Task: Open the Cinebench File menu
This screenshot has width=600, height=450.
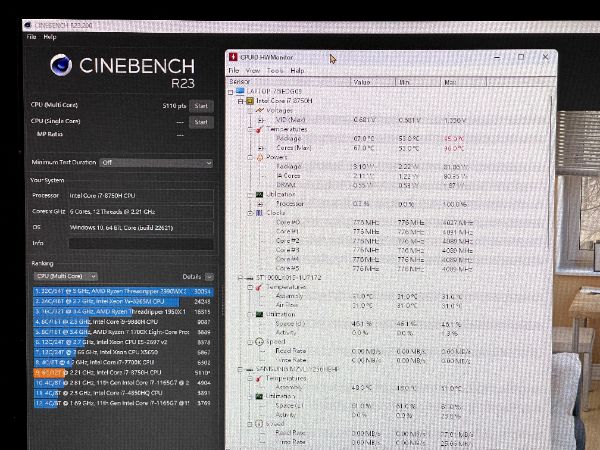Action: pos(31,37)
